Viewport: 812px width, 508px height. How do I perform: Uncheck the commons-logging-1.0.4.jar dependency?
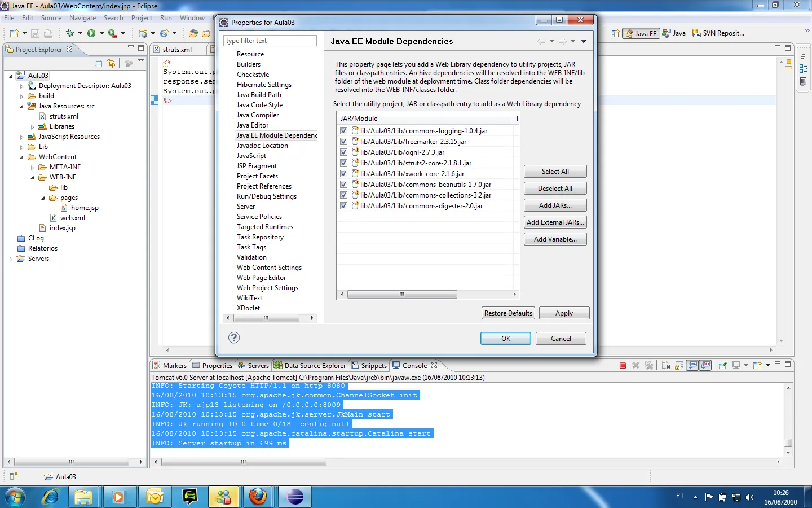[344, 131]
